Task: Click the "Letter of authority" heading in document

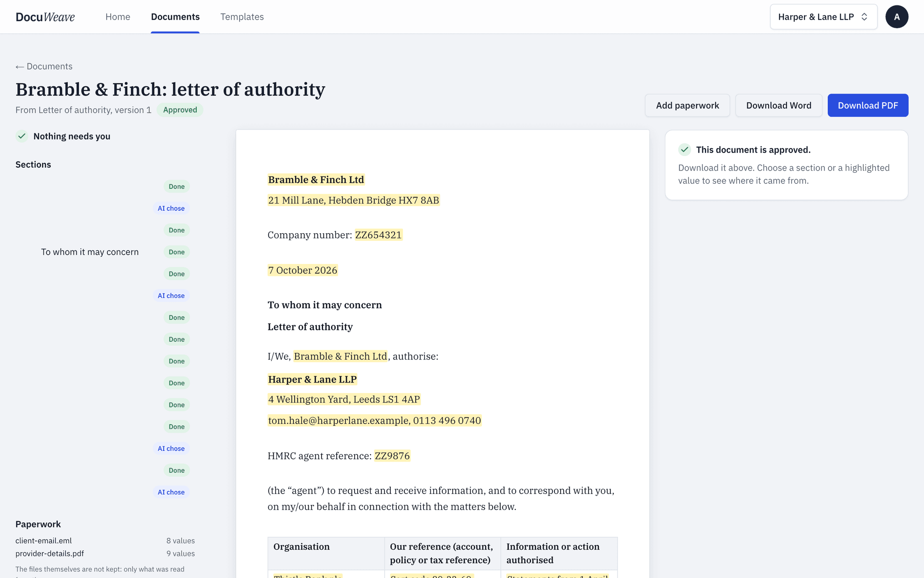Action: pos(310,327)
